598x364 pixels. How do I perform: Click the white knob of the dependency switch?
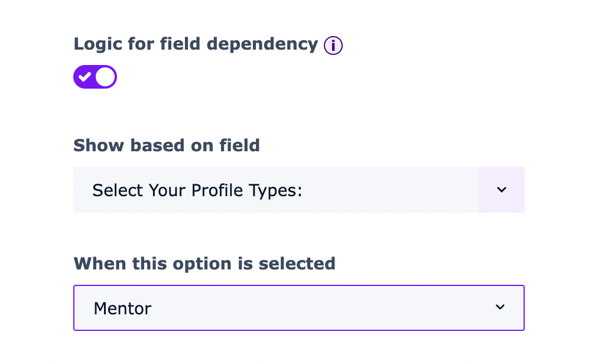pos(105,77)
